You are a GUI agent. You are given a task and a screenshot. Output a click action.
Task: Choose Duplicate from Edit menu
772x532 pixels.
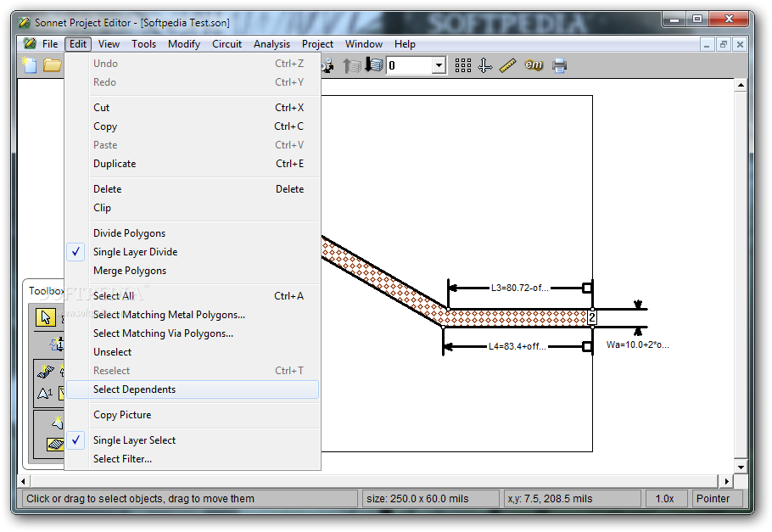coord(193,164)
